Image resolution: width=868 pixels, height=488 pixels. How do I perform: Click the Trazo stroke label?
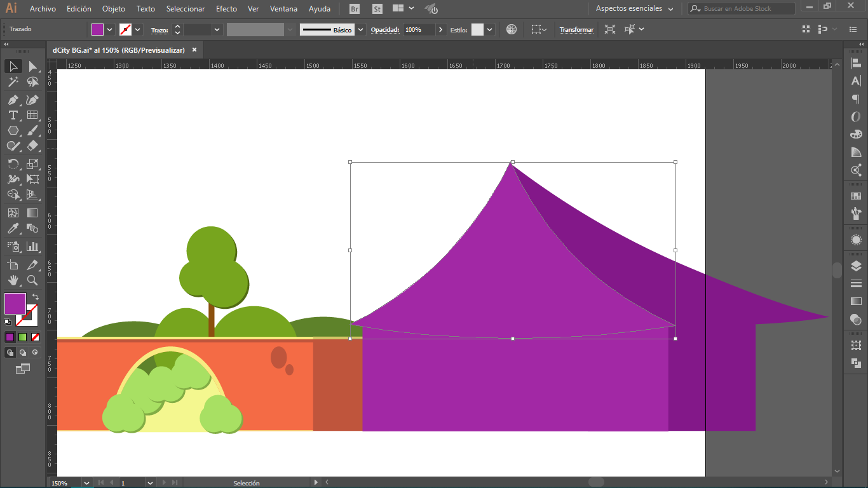pos(159,30)
